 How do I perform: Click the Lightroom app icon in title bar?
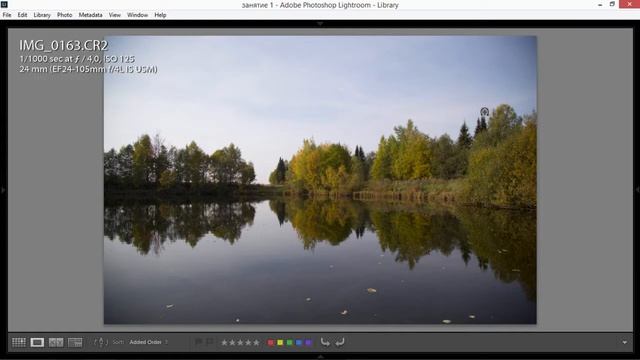[x=4, y=4]
